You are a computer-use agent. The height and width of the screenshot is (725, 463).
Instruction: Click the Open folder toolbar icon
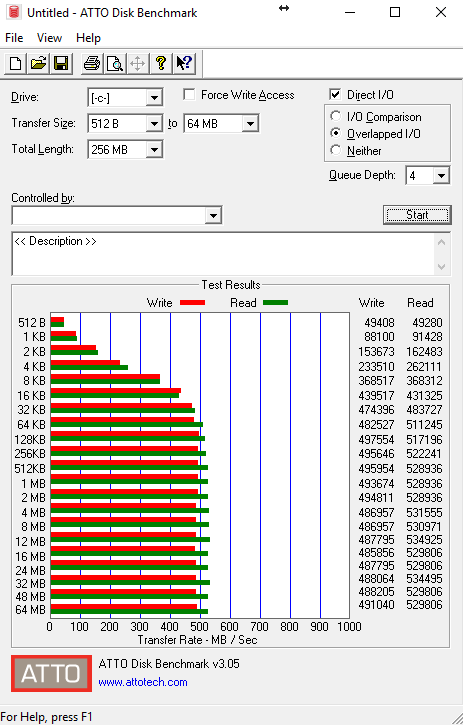tap(38, 63)
